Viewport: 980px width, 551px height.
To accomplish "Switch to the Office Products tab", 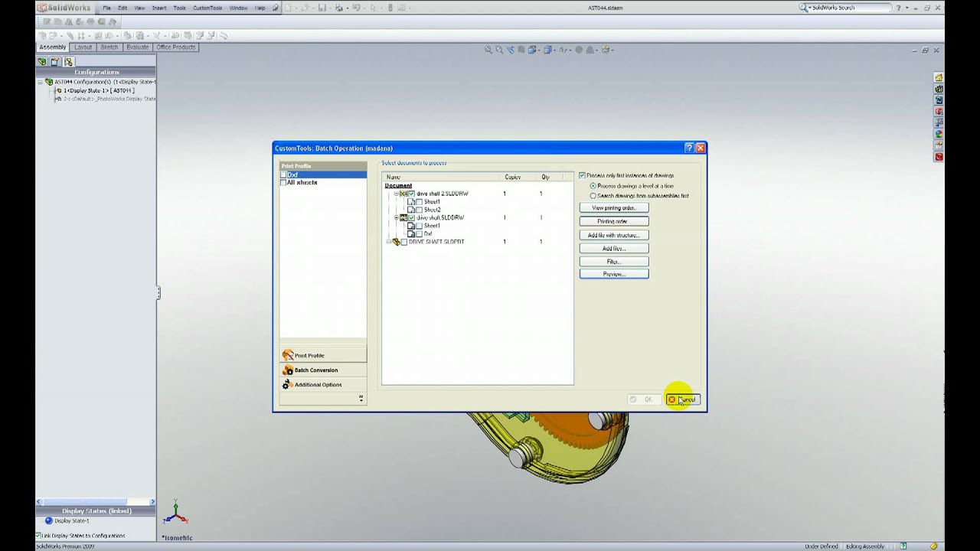I will pos(175,47).
